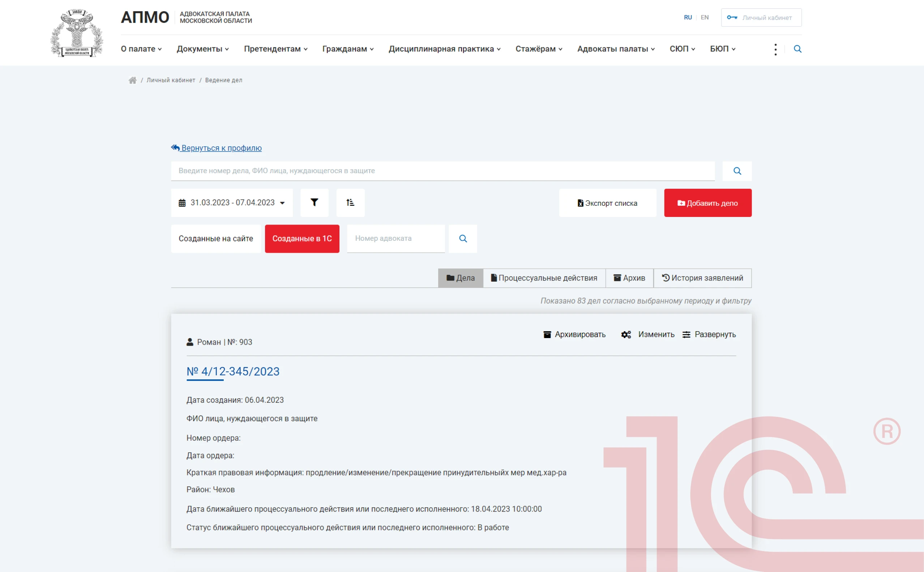Click the text 'Роман | №: 903'
This screenshot has width=924, height=572.
(x=224, y=342)
